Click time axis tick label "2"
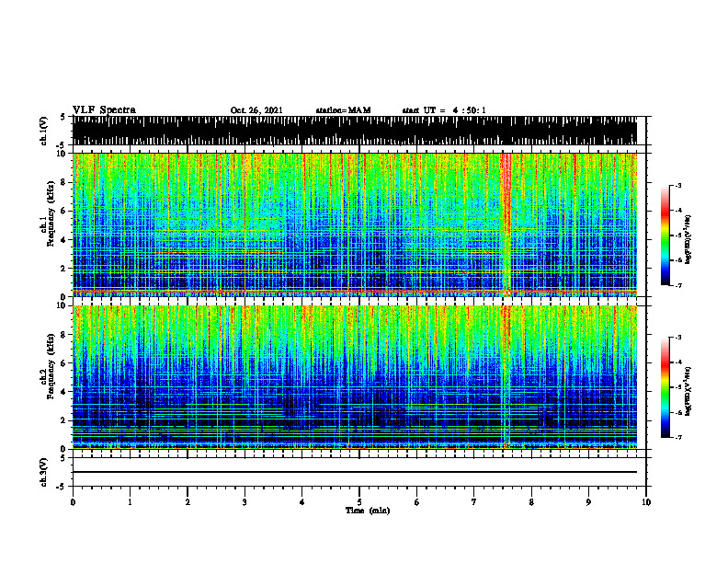This screenshot has width=728, height=563. (x=188, y=502)
